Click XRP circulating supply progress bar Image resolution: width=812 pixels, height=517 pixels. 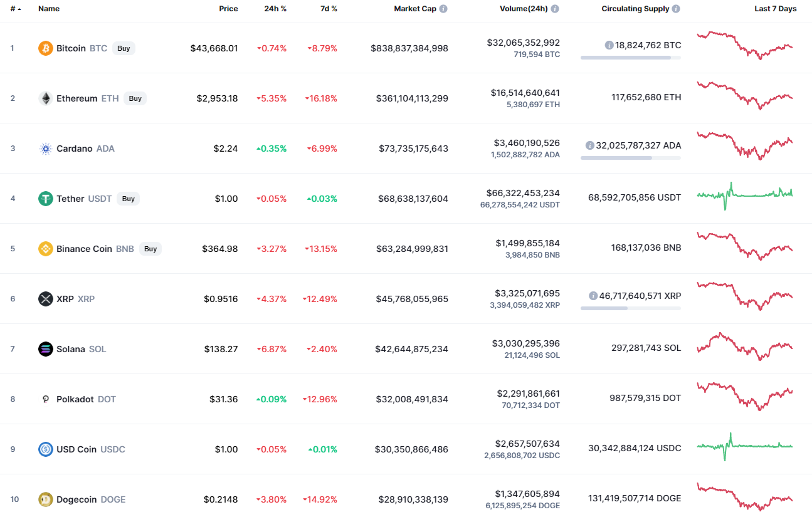tap(631, 308)
